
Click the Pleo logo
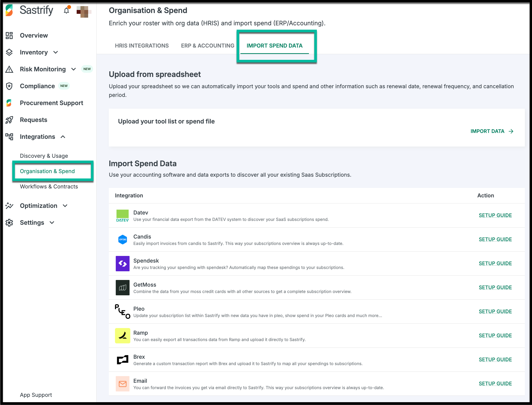coord(122,311)
